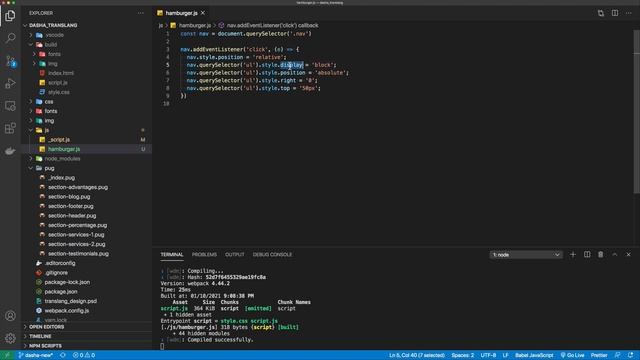Screen dimensions: 640x360
Task: Open the notifications bell in status bar
Action: pos(631,355)
